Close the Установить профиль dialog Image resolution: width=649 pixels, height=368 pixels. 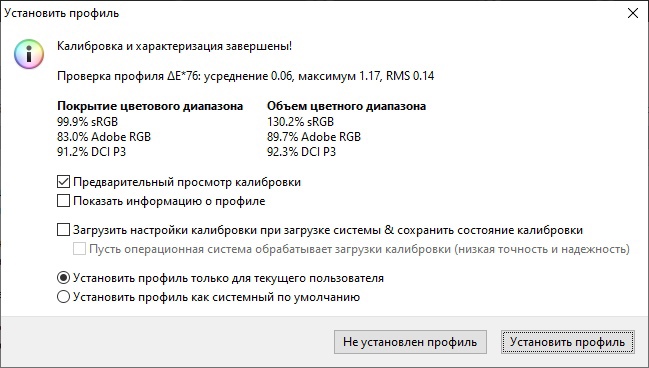click(632, 13)
